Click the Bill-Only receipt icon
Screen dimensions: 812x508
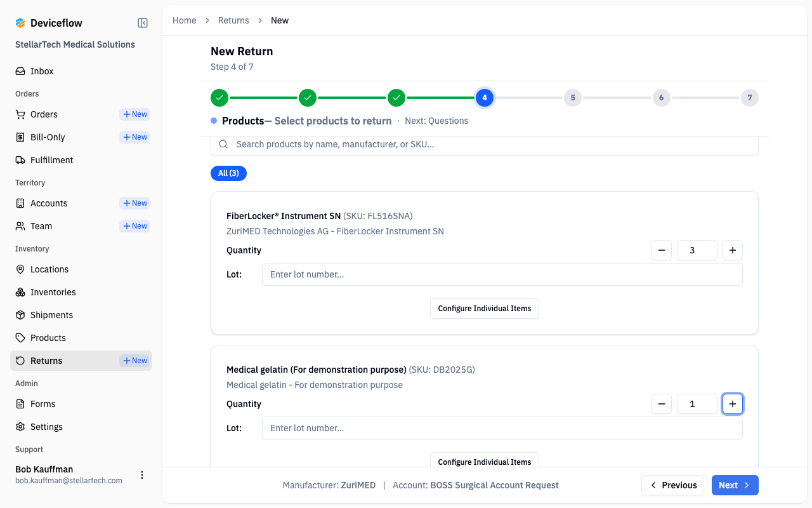(x=20, y=137)
